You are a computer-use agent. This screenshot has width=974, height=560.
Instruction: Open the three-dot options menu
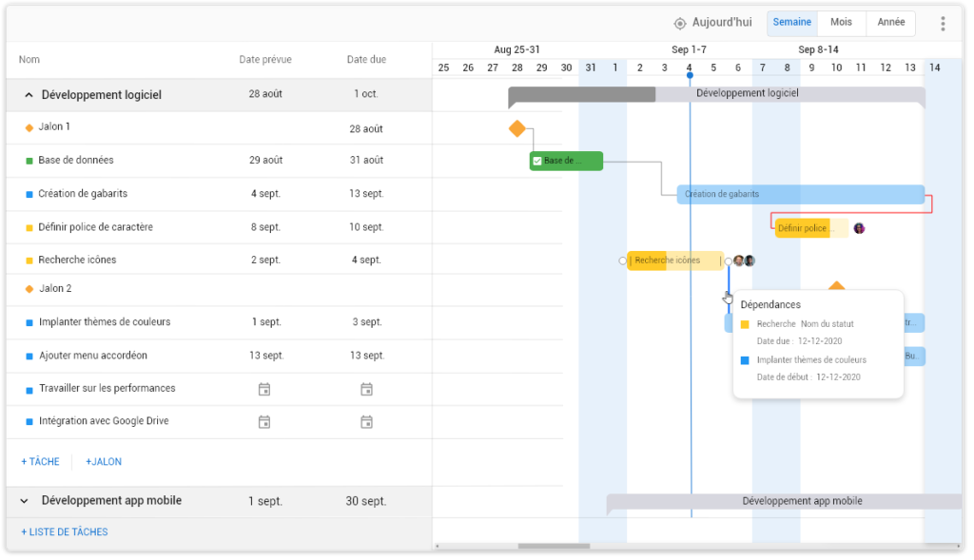click(x=943, y=24)
